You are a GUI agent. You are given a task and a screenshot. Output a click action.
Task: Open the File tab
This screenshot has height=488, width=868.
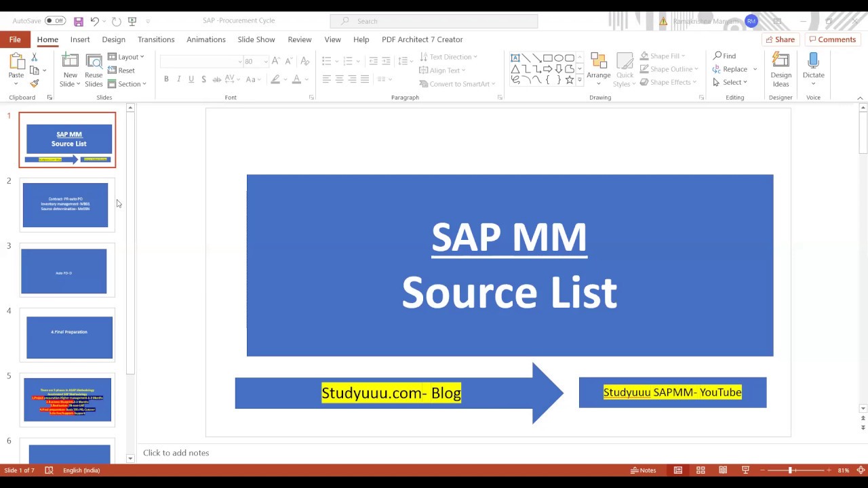[x=15, y=39]
